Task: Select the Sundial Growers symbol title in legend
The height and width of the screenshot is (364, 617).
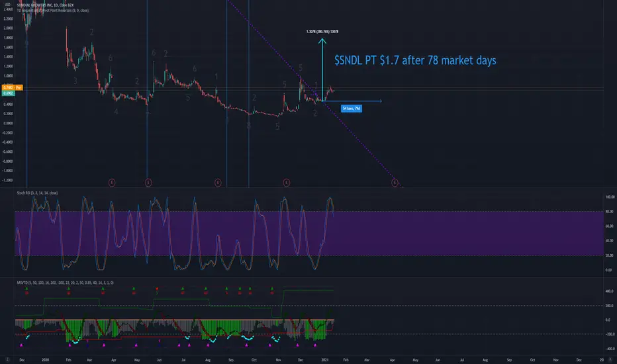Action: [x=45, y=5]
